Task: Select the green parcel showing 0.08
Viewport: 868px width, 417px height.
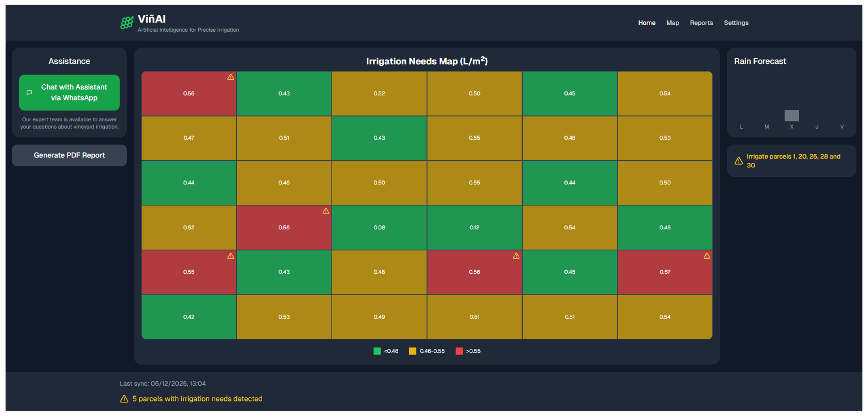Action: coord(379,228)
